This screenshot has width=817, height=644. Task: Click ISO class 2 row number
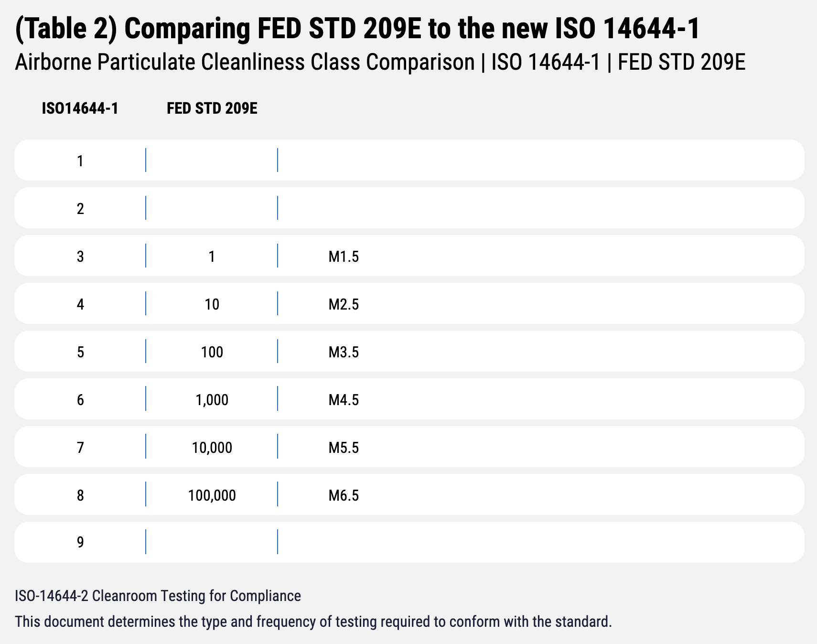click(x=80, y=209)
